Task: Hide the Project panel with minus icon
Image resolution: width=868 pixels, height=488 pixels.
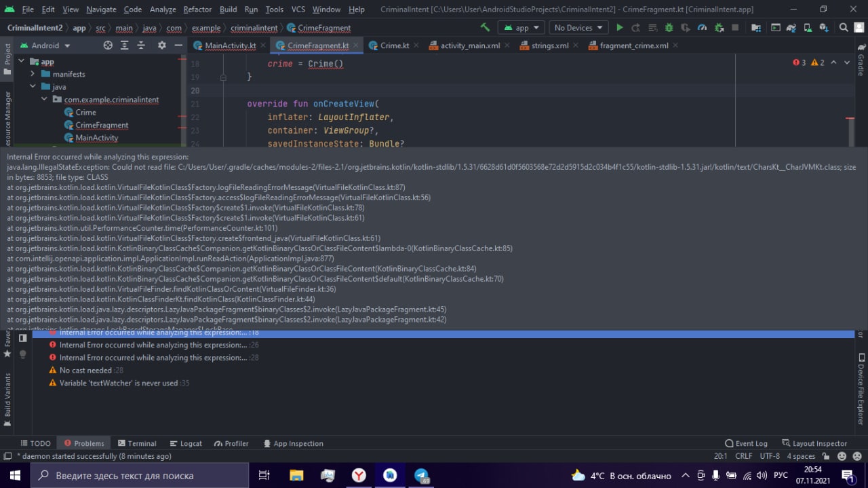Action: point(178,45)
